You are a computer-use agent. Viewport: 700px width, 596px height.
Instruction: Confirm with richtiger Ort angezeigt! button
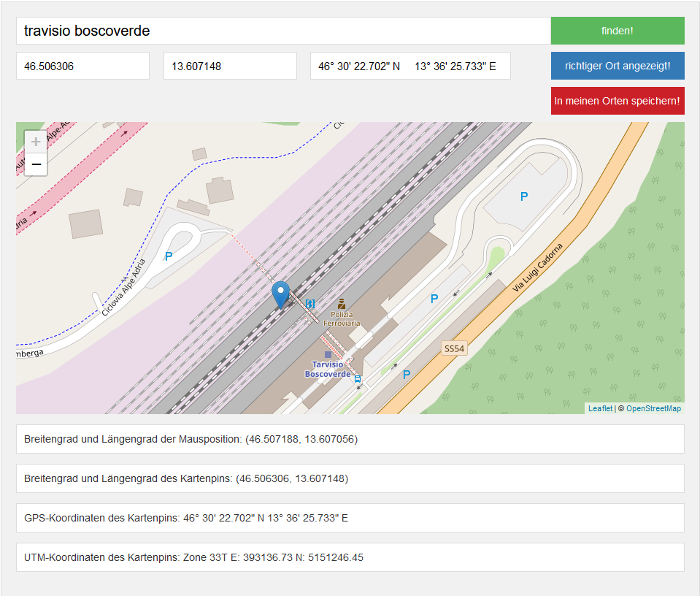[618, 66]
